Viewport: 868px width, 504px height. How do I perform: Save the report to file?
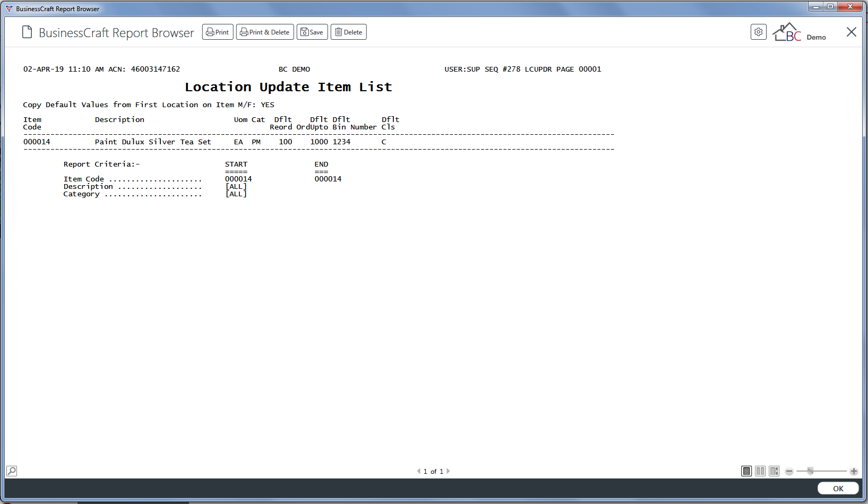coord(312,32)
